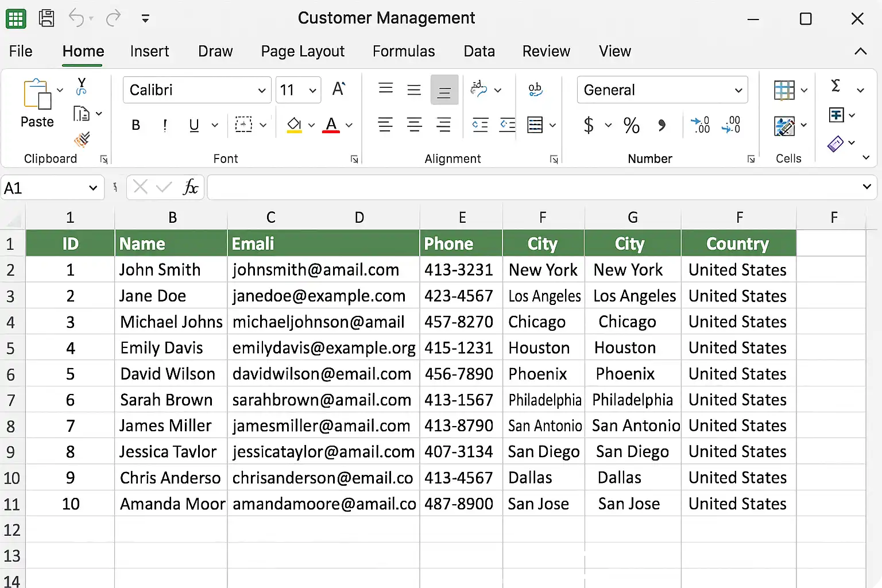Viewport: 882px width, 588px height.
Task: Click the Format Painter brush icon
Action: coord(82,140)
